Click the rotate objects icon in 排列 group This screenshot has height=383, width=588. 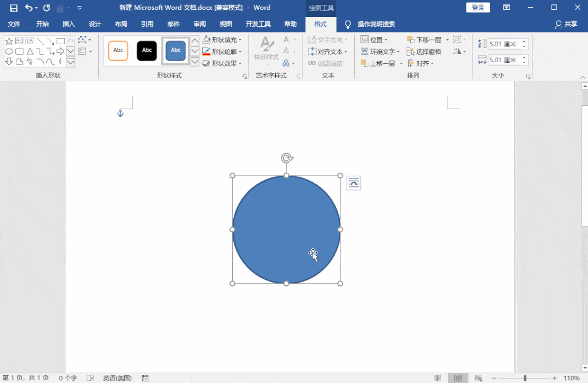click(x=459, y=51)
